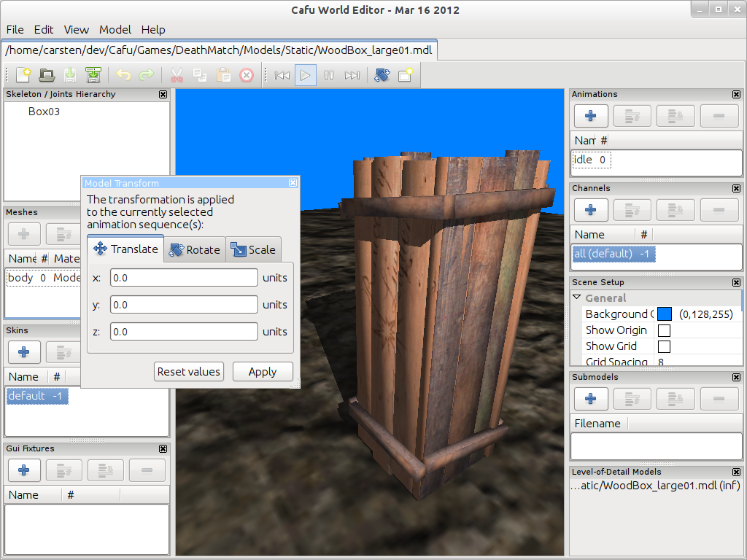Open the Model menu
This screenshot has width=747, height=560.
(115, 30)
